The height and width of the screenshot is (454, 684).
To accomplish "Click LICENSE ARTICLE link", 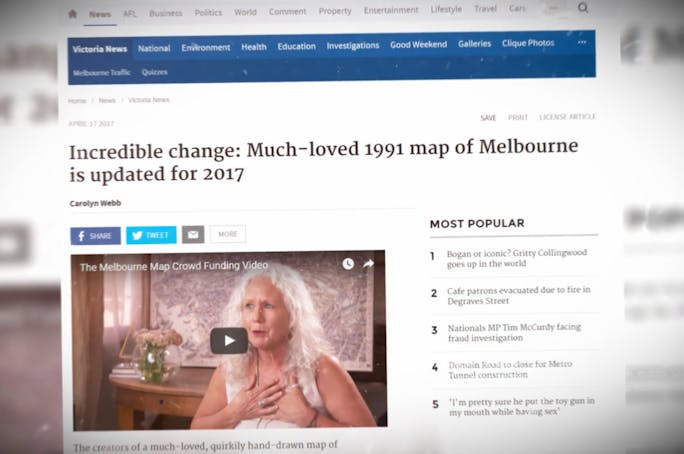I will (568, 117).
